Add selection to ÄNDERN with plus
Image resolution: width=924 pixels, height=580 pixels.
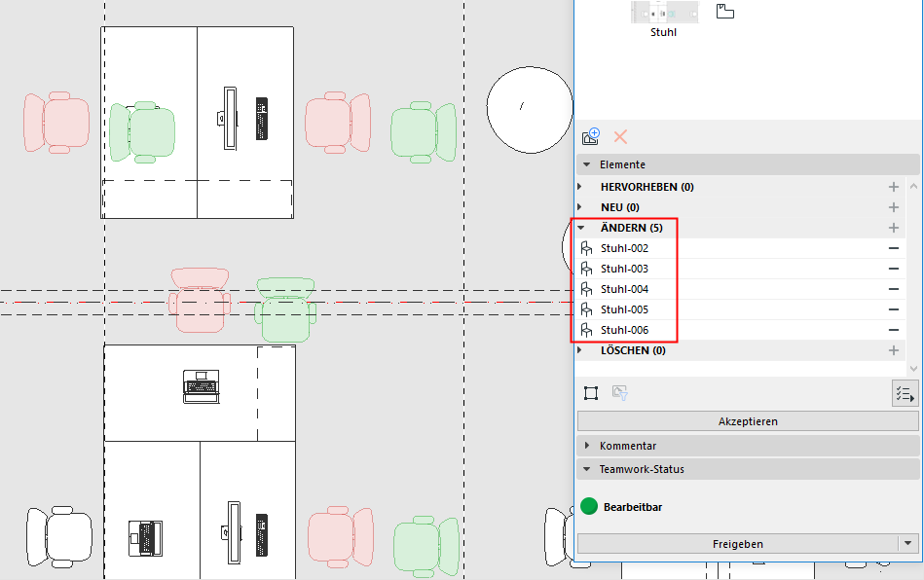894,228
